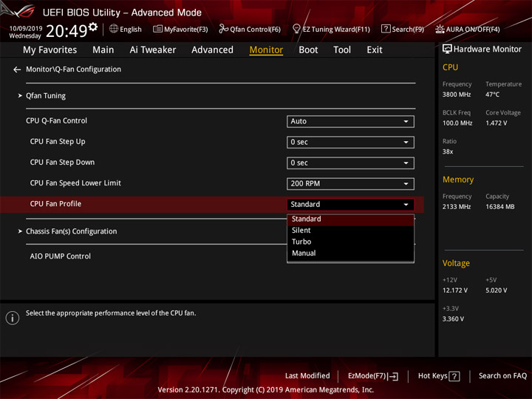Click the +12V reading 12.172 V
Image resolution: width=532 pixels, height=399 pixels.
click(x=455, y=290)
